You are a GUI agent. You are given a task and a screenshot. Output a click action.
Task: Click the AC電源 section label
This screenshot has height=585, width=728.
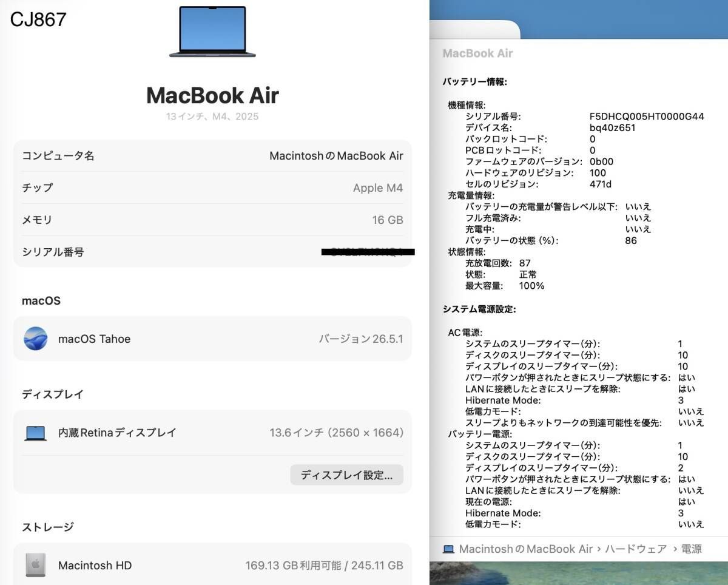[465, 333]
